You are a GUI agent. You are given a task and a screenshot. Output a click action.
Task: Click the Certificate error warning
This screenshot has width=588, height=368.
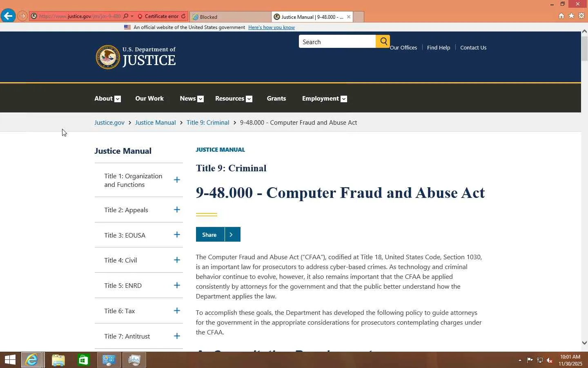[158, 16]
